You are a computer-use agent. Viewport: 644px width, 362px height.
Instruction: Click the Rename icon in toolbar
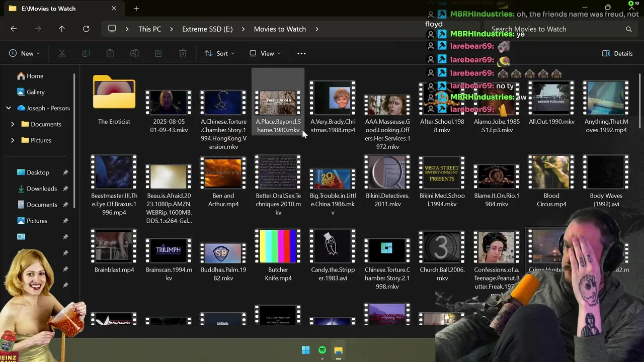134,53
